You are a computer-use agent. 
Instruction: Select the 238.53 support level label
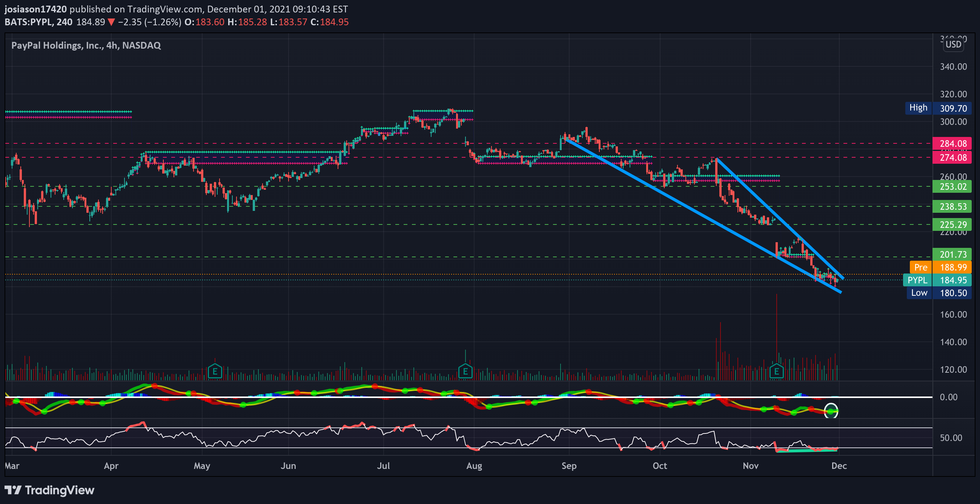[x=952, y=207]
